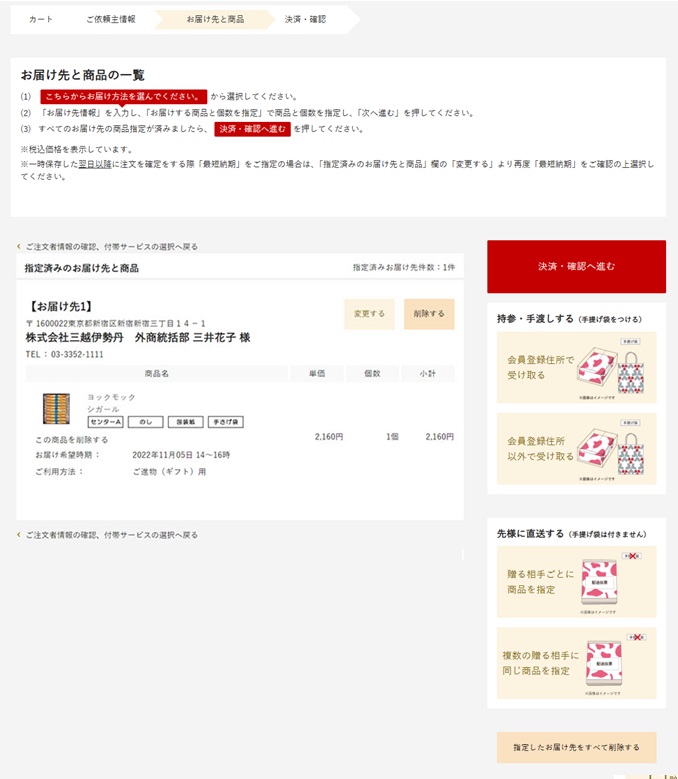Screen dimensions: 678x779
Task: Open the 決済・確認 step in breadcrumb
Action: (305, 19)
